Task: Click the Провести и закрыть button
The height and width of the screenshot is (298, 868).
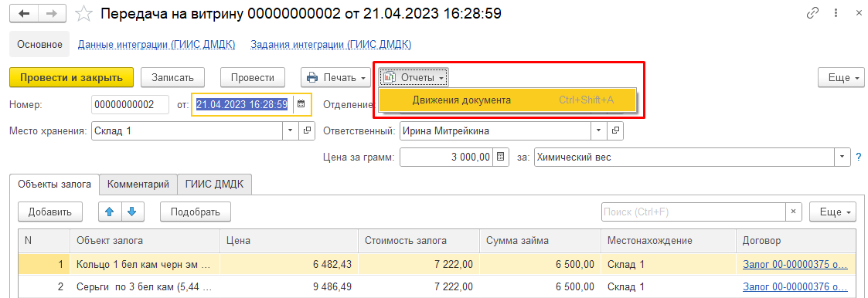Action: click(71, 77)
